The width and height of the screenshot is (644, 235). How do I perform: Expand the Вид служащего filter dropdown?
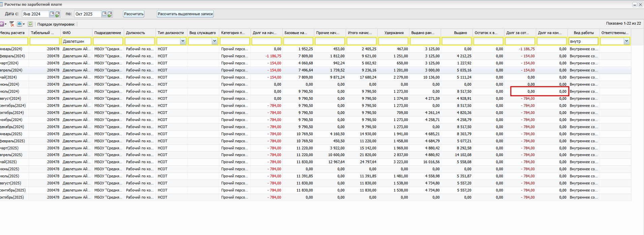pos(214,41)
